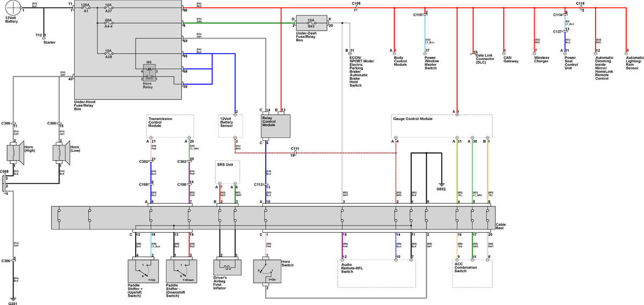Select the 10A A27 fuse
Image resolution: width=644 pixels, height=305 pixels.
pos(108,8)
